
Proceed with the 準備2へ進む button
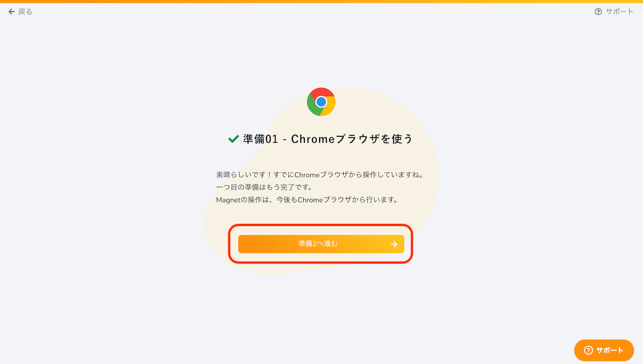click(321, 244)
